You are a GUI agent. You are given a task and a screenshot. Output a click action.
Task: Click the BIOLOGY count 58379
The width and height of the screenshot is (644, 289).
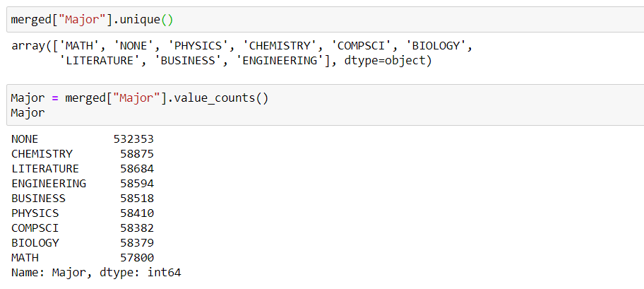pos(137,242)
